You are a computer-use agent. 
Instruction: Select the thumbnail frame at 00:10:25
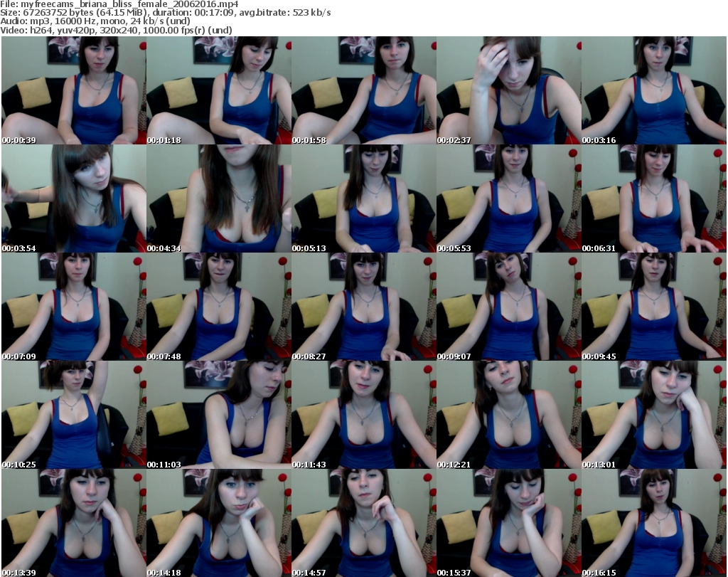[74, 415]
